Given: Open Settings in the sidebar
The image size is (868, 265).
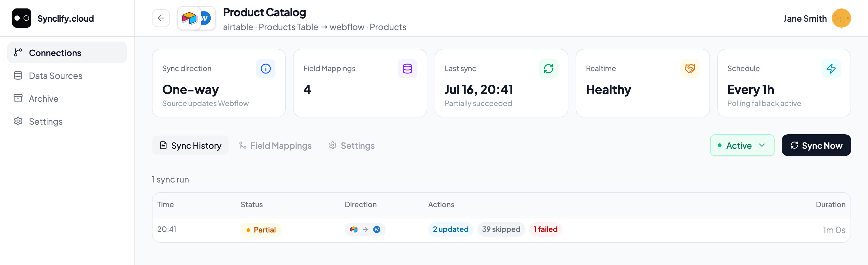Looking at the screenshot, I should (x=67, y=121).
